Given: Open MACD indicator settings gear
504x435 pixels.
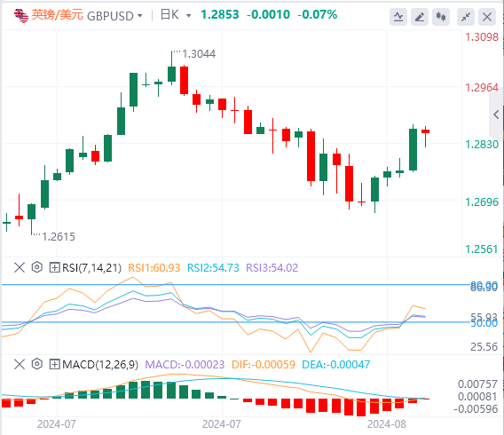Looking at the screenshot, I should [x=37, y=364].
